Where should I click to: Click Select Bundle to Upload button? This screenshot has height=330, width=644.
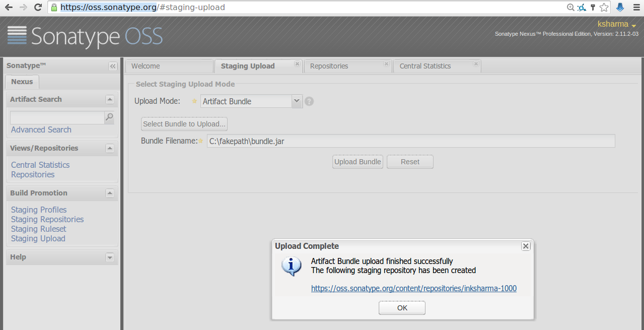pyautogui.click(x=184, y=124)
